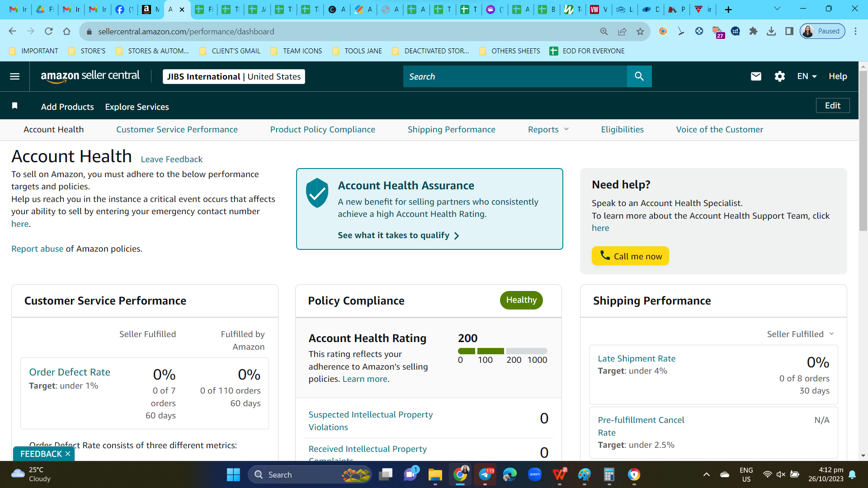Viewport: 868px width, 488px height.
Task: Open Zoom from taskbar
Action: point(535,474)
